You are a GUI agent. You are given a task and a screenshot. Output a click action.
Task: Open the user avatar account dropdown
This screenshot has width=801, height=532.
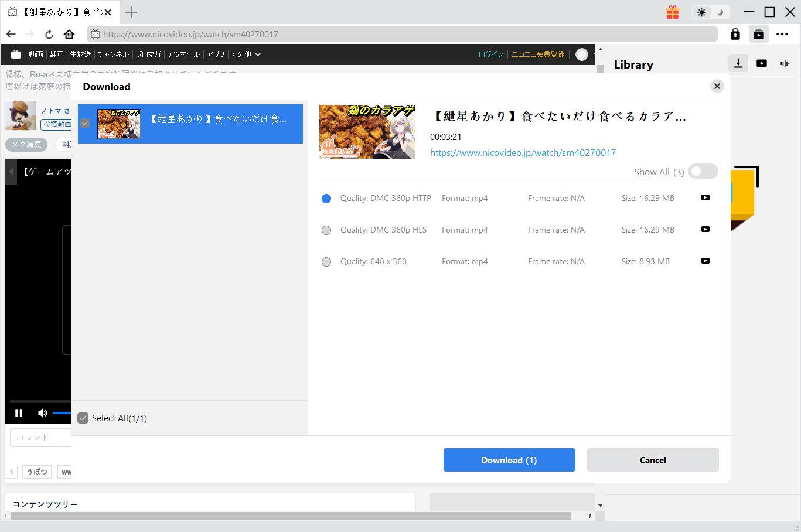click(x=582, y=54)
